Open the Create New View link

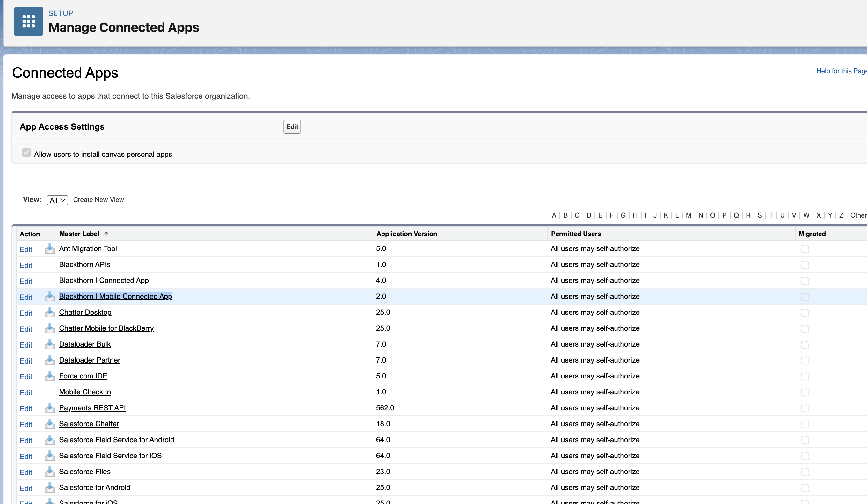[x=98, y=200]
